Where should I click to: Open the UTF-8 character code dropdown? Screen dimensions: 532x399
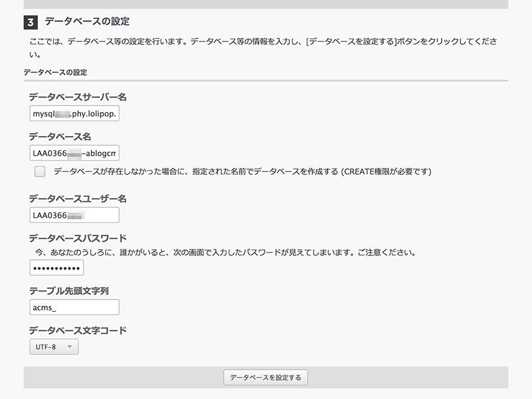54,346
